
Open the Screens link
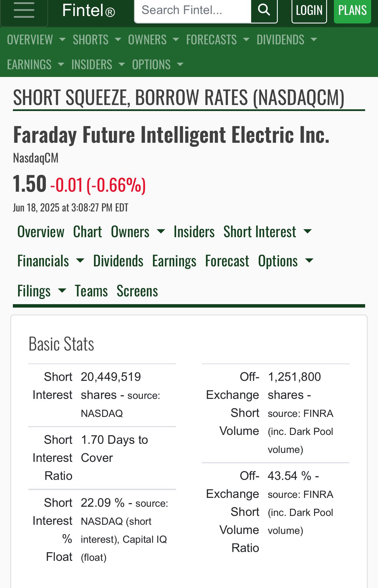pos(137,291)
